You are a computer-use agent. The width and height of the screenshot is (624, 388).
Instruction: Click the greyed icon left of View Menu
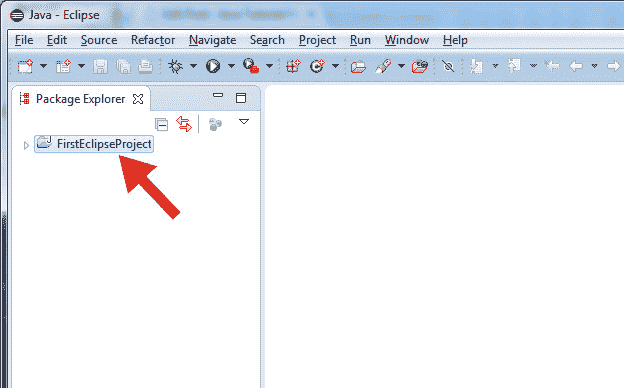pos(215,124)
